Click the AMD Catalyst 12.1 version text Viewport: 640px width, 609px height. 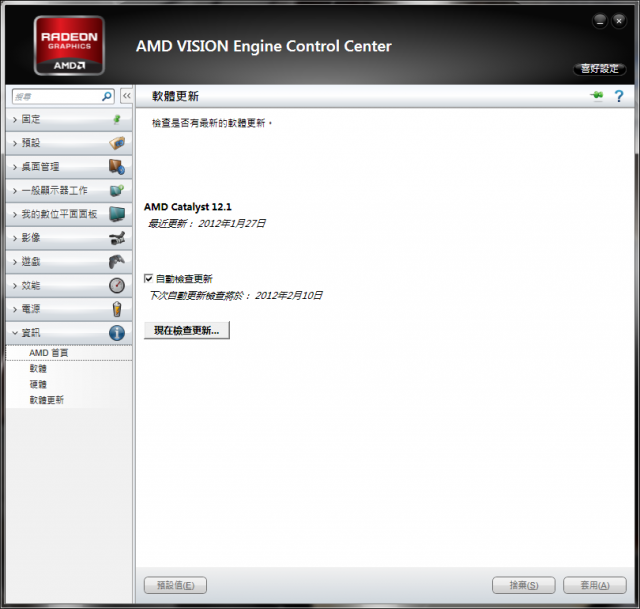click(x=188, y=207)
